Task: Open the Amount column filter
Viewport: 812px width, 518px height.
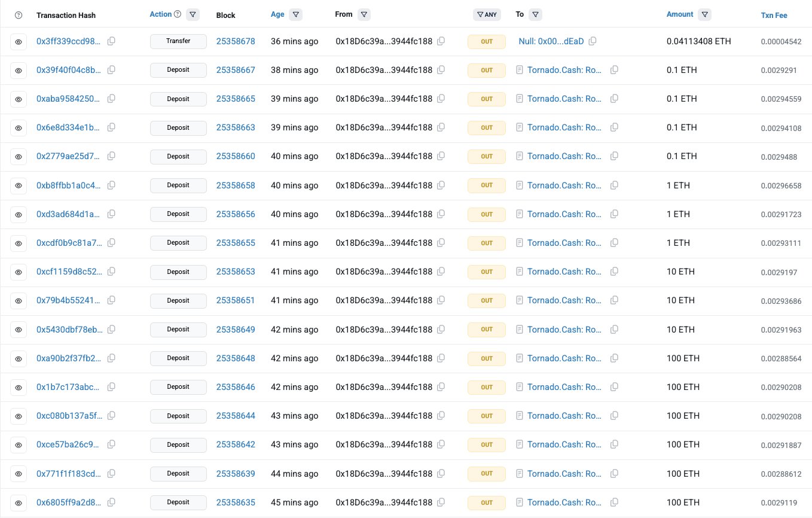Action: point(704,14)
